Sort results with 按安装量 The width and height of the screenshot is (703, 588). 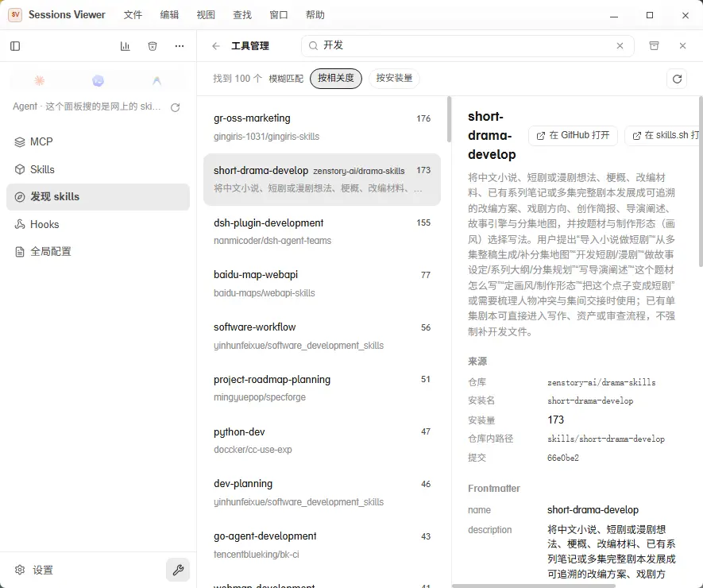[x=394, y=79]
